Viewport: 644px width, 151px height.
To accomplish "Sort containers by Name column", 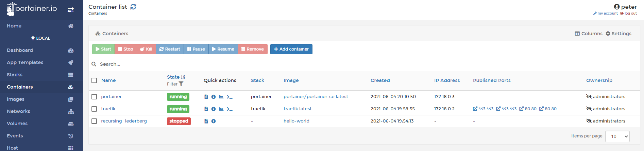I will (x=108, y=80).
